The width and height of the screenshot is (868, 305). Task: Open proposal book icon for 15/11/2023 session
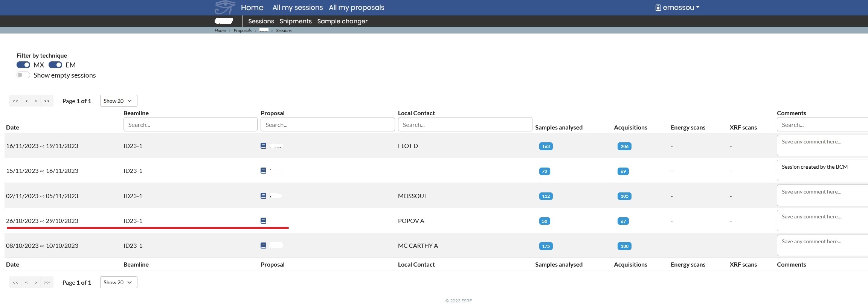point(263,171)
